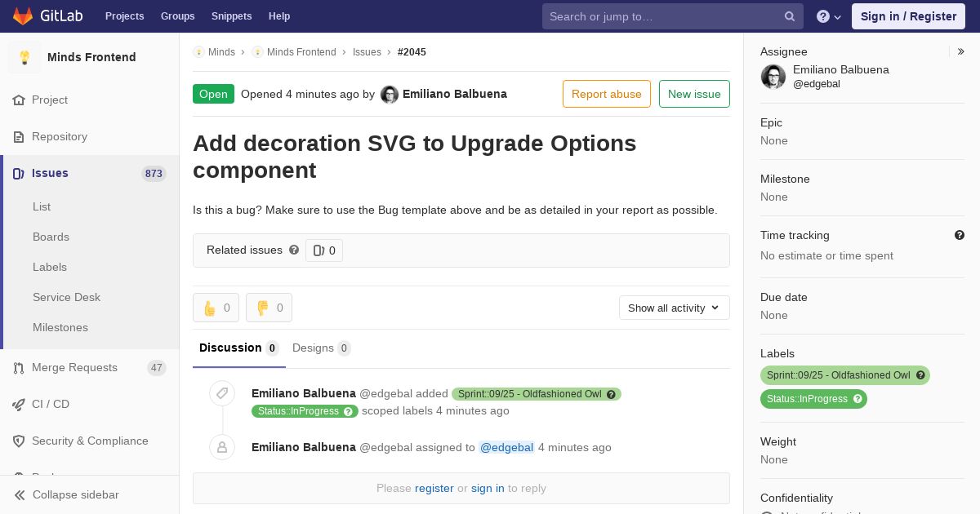The image size is (980, 514).
Task: Open the Help question mark menu
Action: point(829,16)
